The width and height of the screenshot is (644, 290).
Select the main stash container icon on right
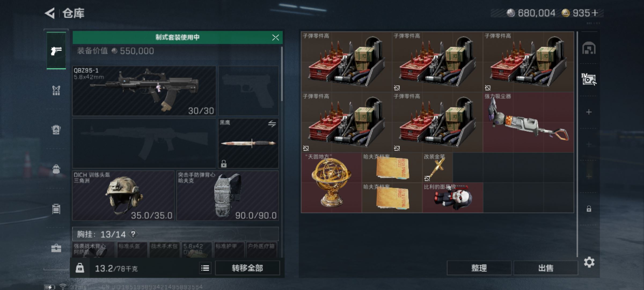click(589, 48)
